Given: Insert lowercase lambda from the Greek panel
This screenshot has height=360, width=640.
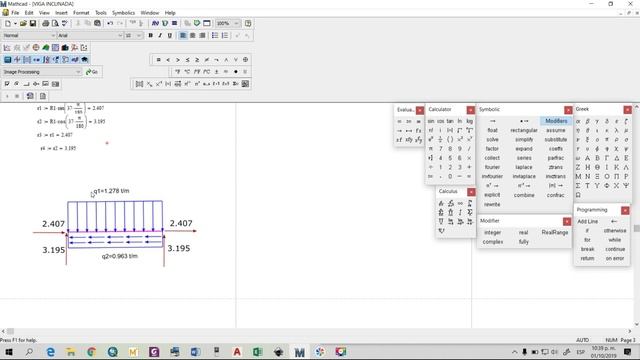Looking at the screenshot, I should 616,130.
